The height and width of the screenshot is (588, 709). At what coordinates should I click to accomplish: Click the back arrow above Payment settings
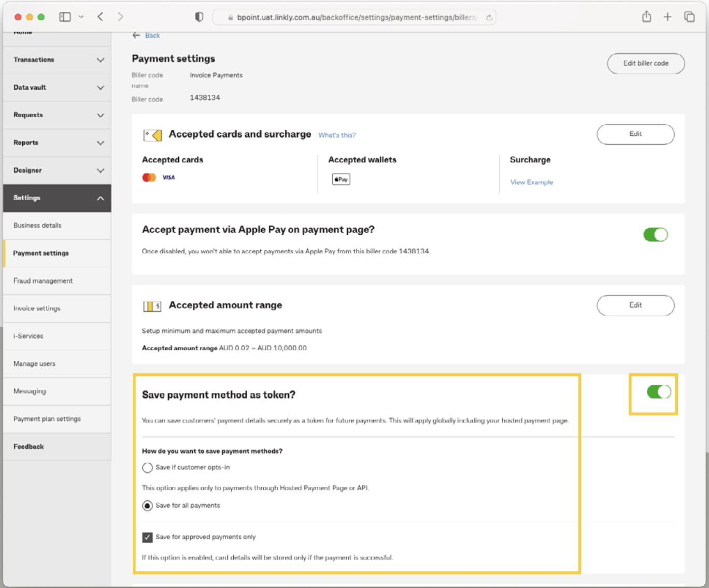tap(136, 35)
